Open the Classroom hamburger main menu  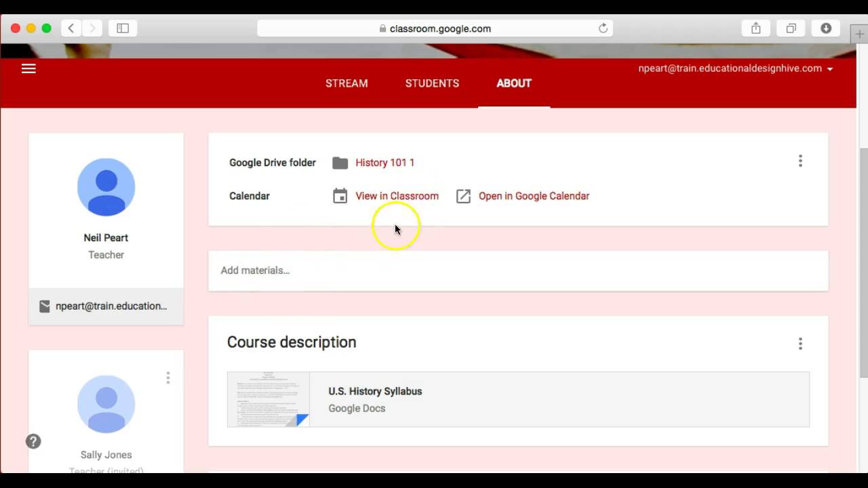[x=28, y=68]
